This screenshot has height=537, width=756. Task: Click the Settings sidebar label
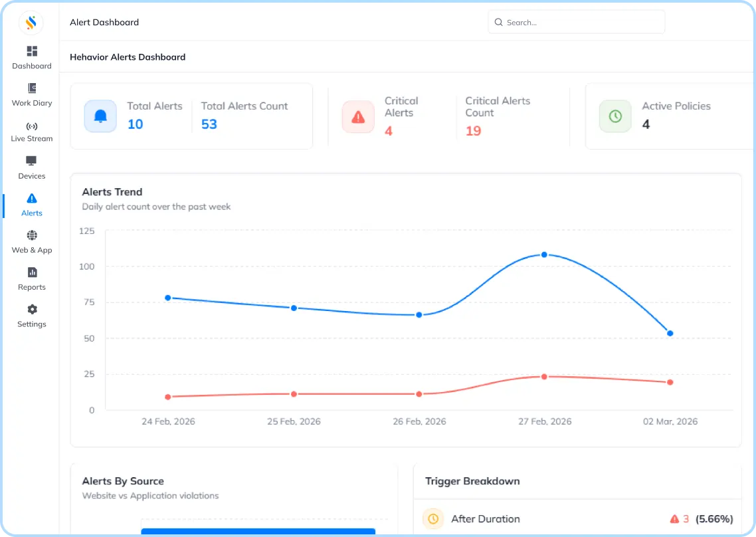click(x=32, y=324)
